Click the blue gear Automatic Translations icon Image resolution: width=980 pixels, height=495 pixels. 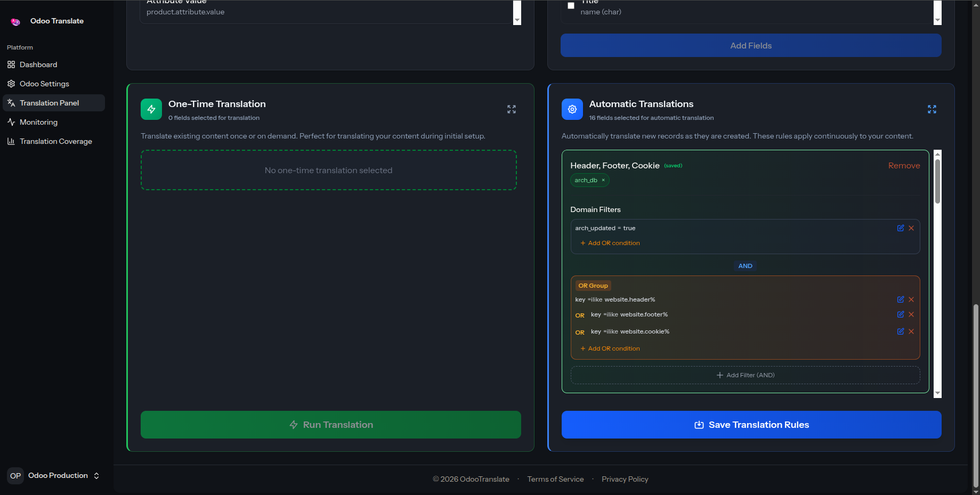(x=572, y=109)
